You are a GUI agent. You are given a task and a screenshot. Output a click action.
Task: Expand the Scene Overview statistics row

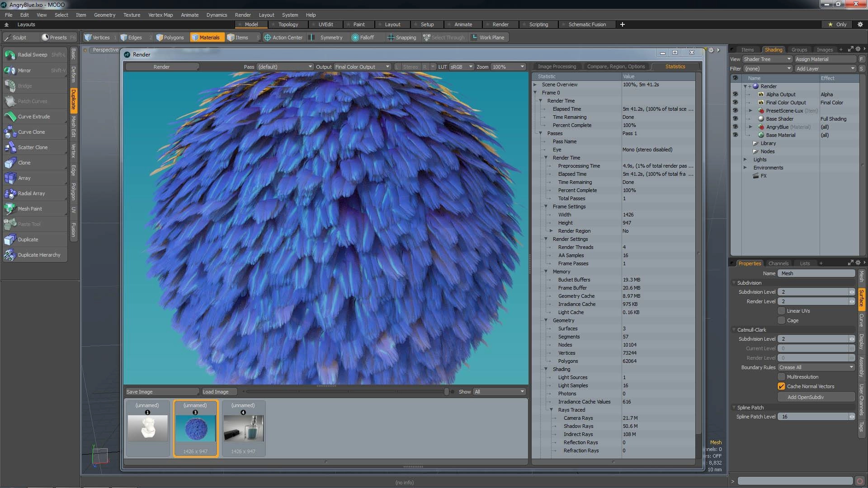pyautogui.click(x=535, y=84)
